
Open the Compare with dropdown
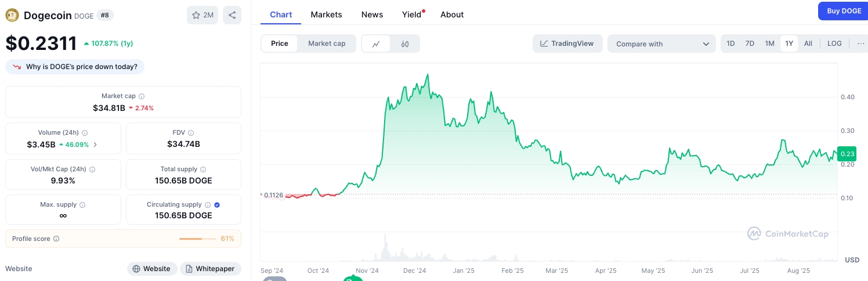pyautogui.click(x=662, y=44)
